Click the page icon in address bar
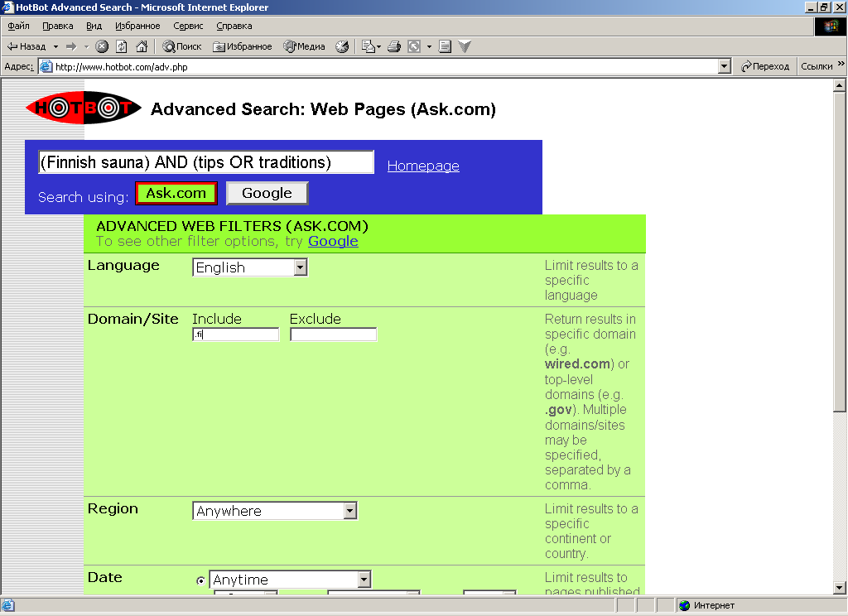848x616 pixels. 46,66
